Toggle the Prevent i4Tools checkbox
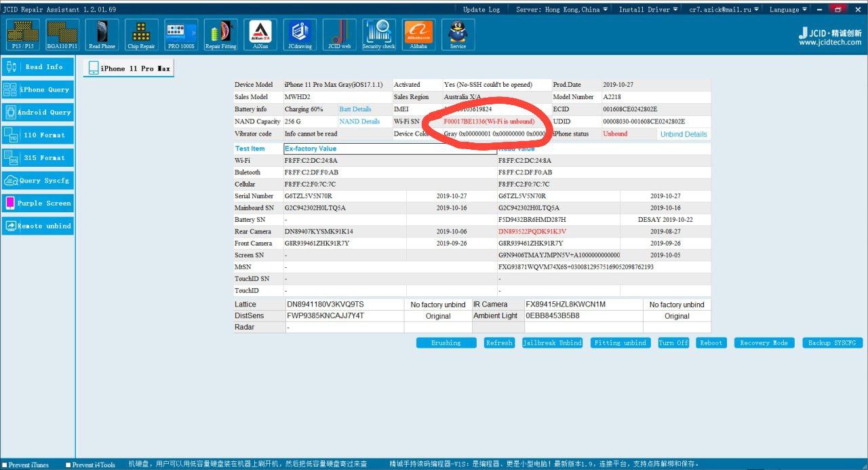The width and height of the screenshot is (868, 470). (68, 465)
